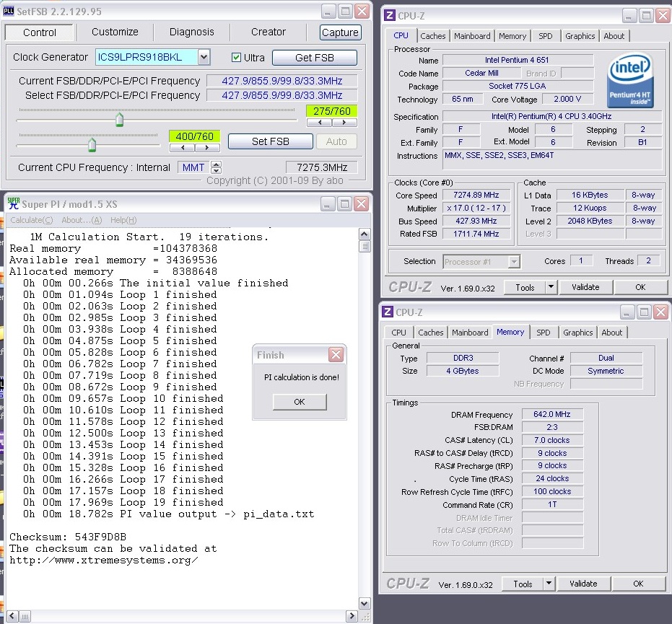Expand Tools dropdown arrow in upper CPU-Z
Image resolution: width=672 pixels, height=624 pixels.
(551, 287)
